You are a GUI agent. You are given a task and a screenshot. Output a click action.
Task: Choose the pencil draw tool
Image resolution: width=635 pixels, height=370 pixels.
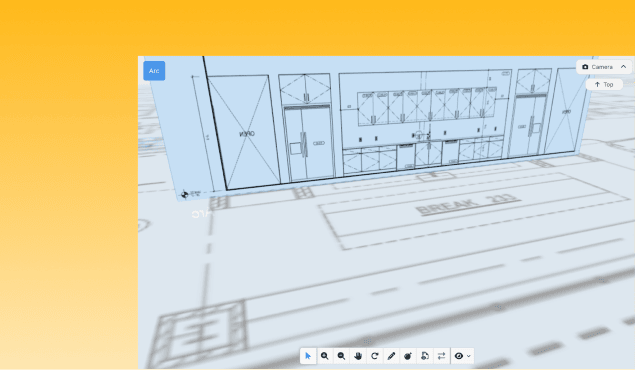click(391, 356)
